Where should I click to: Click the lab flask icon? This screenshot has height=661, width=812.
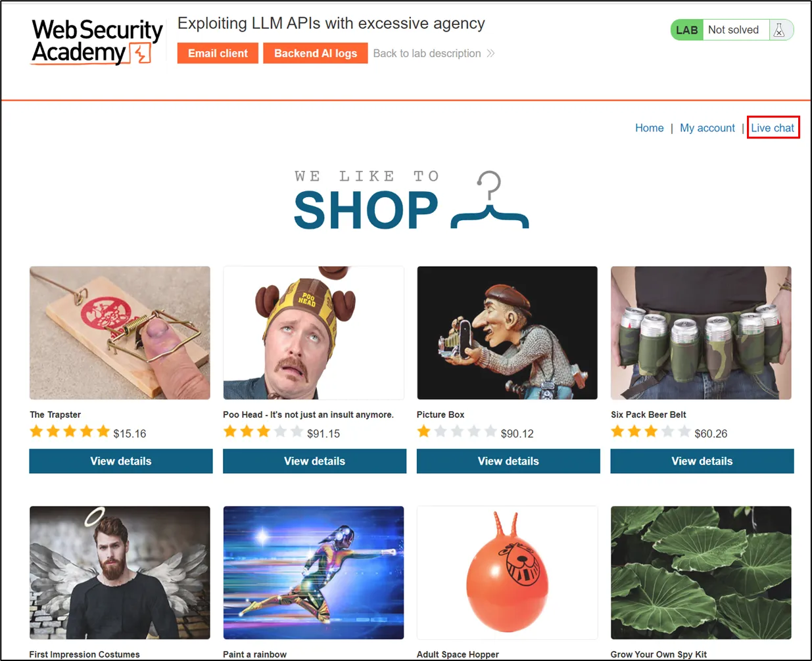coord(779,30)
